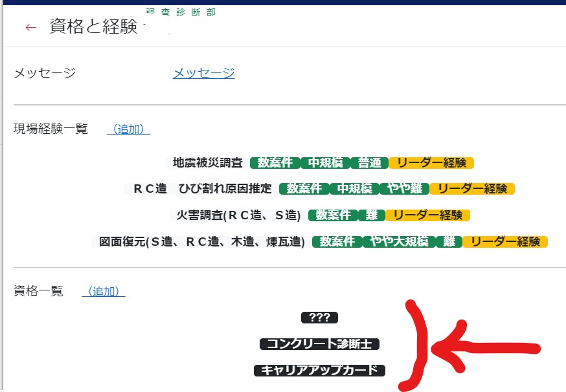
Task: Click 追加 link next to 現場経験一覧
Action: (x=128, y=129)
